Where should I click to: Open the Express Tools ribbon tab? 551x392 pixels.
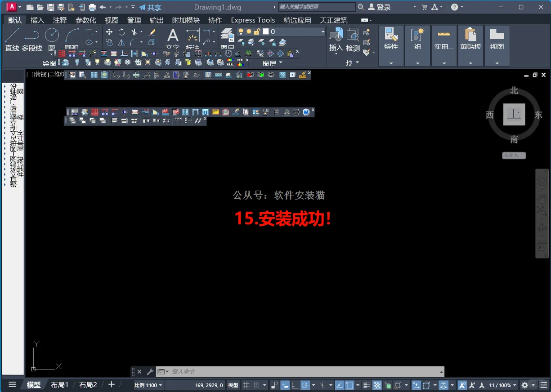(x=253, y=20)
